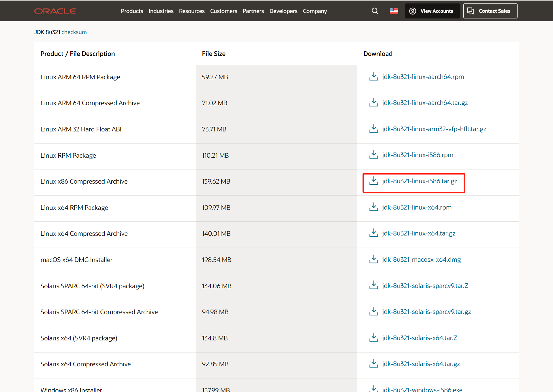Select 'Solaris SPARC 64-bit Compressed Archive' text
Viewport: 553px width, 392px height.
99,312
